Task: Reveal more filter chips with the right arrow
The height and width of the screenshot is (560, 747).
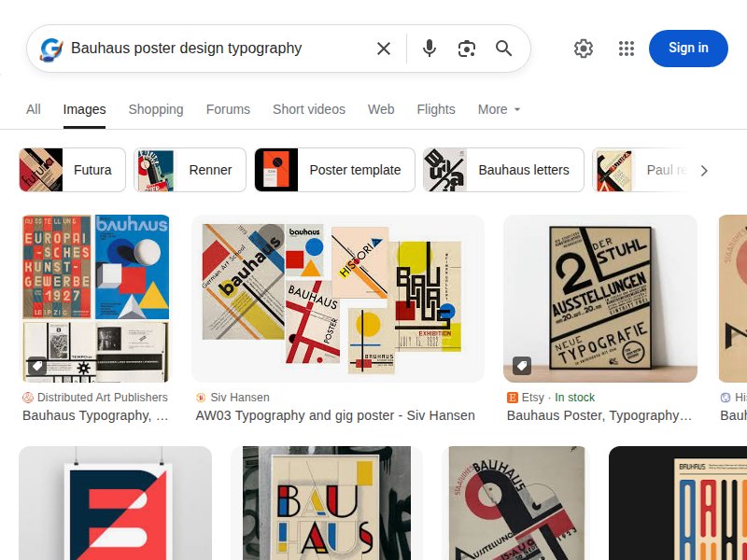Action: pyautogui.click(x=705, y=170)
